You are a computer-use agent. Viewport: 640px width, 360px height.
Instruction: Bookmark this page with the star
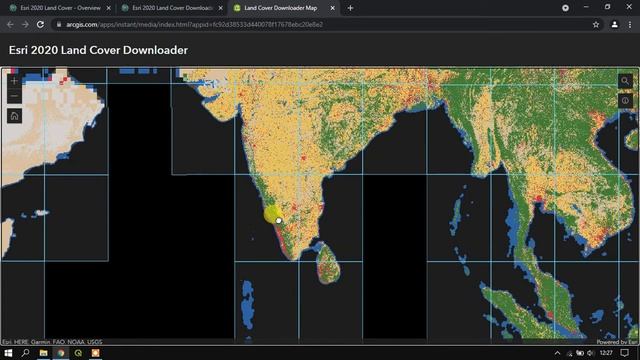pos(596,24)
